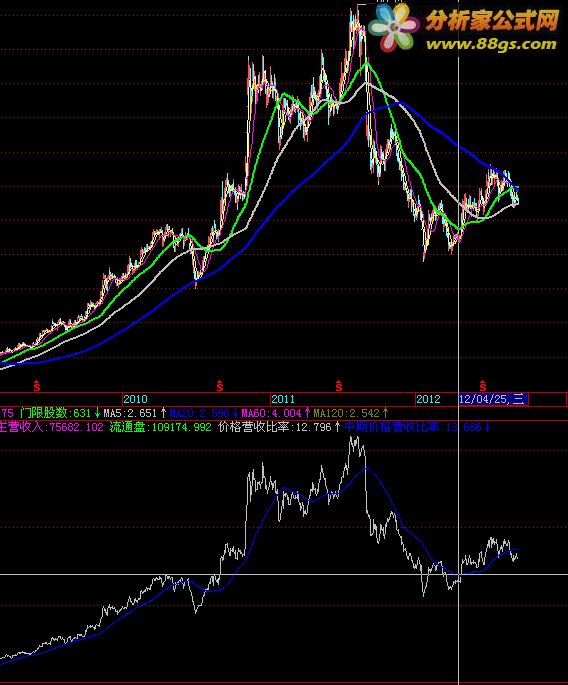Screen dimensions: 568x685
Task: Click the 流通盘:109174.992 value
Action: [x=160, y=427]
